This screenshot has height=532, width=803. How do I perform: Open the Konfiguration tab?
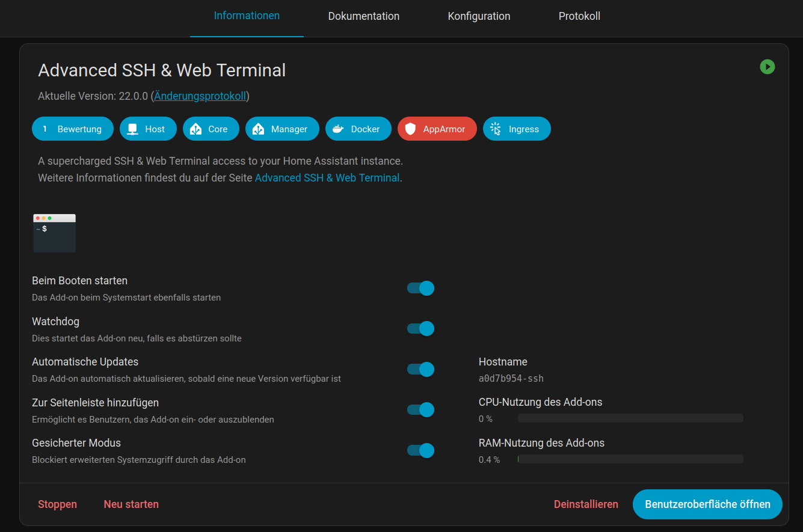click(x=479, y=16)
